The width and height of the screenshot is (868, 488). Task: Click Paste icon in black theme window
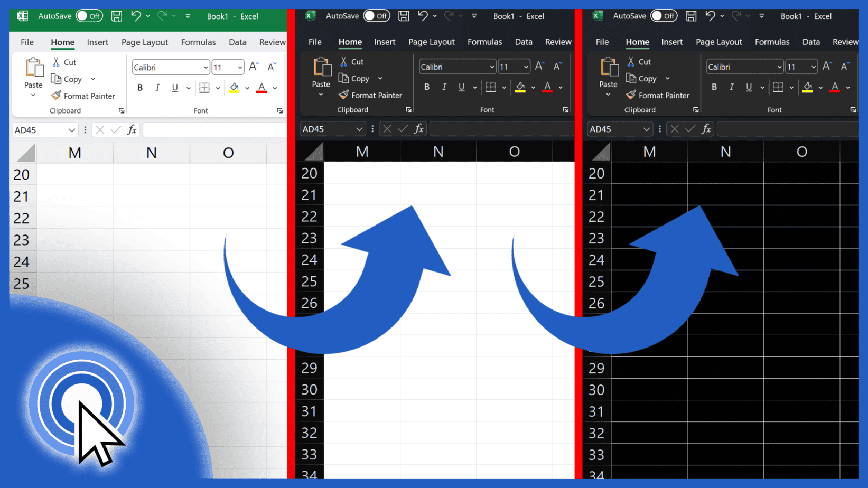[609, 68]
